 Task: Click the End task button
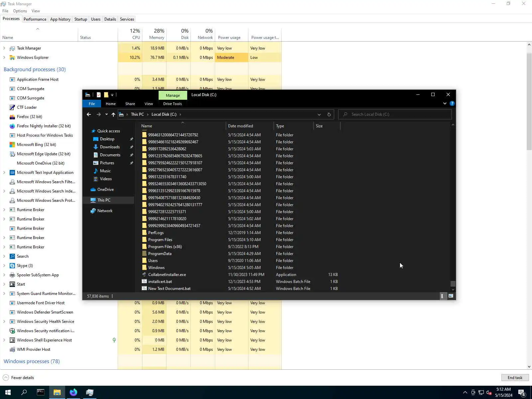point(515,378)
